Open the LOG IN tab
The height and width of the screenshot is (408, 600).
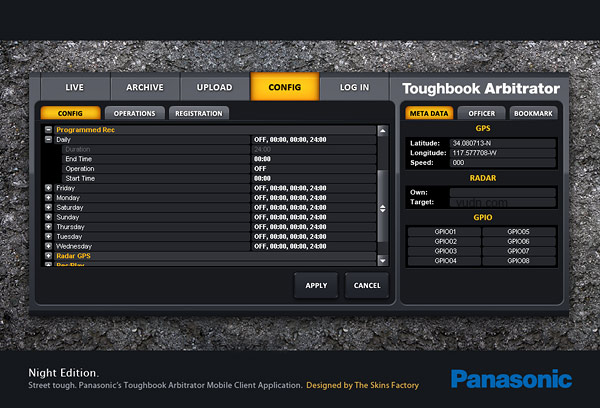355,87
